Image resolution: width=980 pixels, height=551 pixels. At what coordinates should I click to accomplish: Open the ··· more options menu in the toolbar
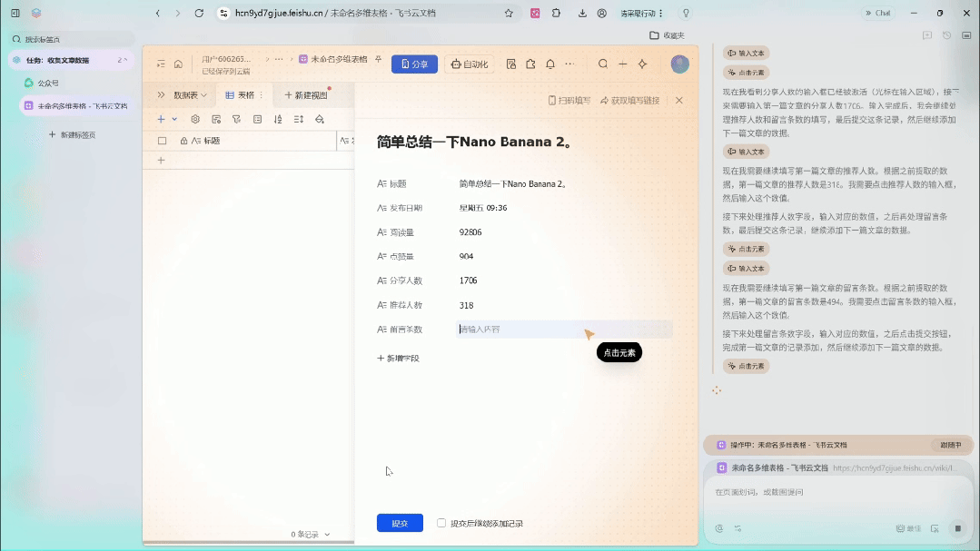(569, 64)
